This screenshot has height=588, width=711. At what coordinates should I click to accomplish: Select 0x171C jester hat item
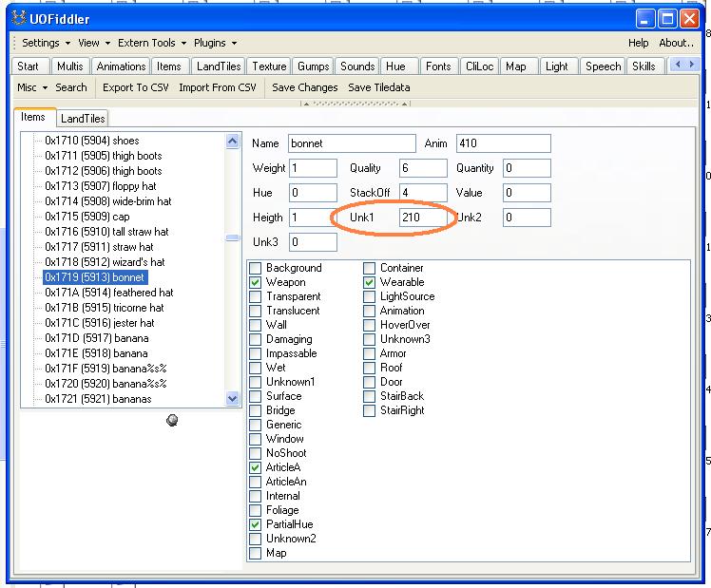coord(99,323)
